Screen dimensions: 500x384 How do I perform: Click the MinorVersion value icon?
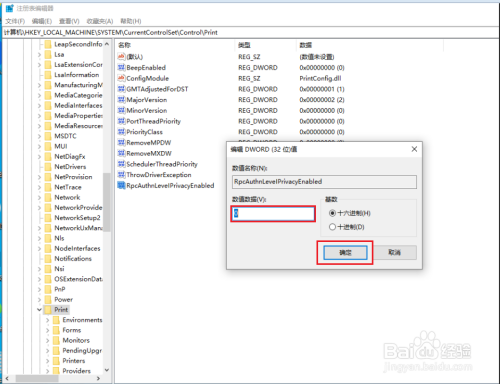coord(121,110)
